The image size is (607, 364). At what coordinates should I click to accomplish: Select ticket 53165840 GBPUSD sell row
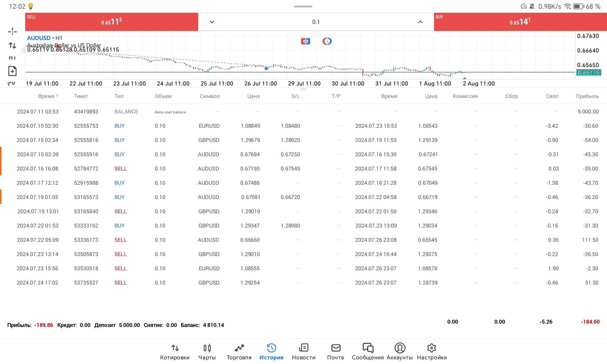pyautogui.click(x=303, y=212)
